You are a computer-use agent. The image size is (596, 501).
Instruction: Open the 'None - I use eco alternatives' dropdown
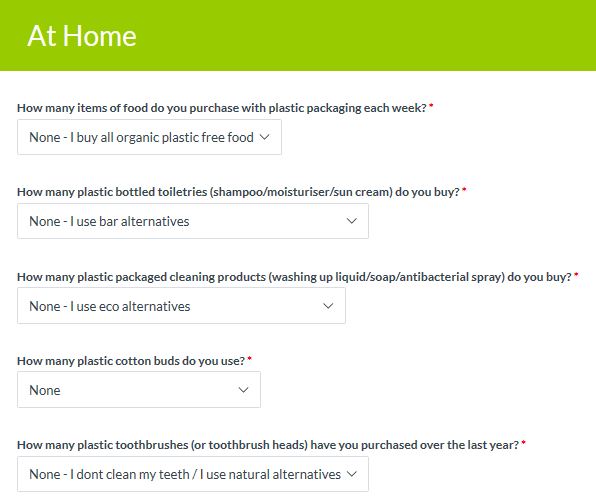point(181,306)
